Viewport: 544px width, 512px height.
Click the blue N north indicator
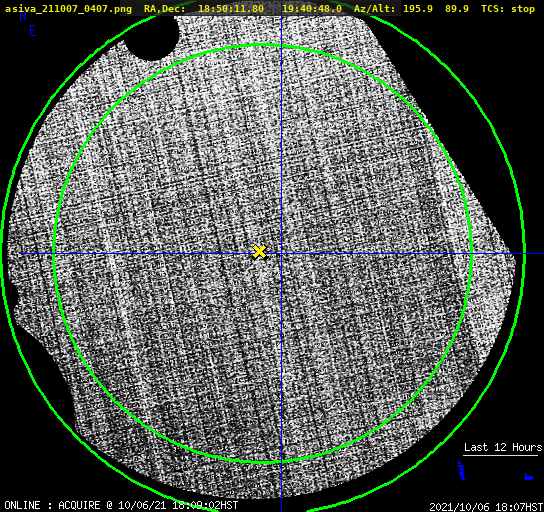click(x=23, y=16)
